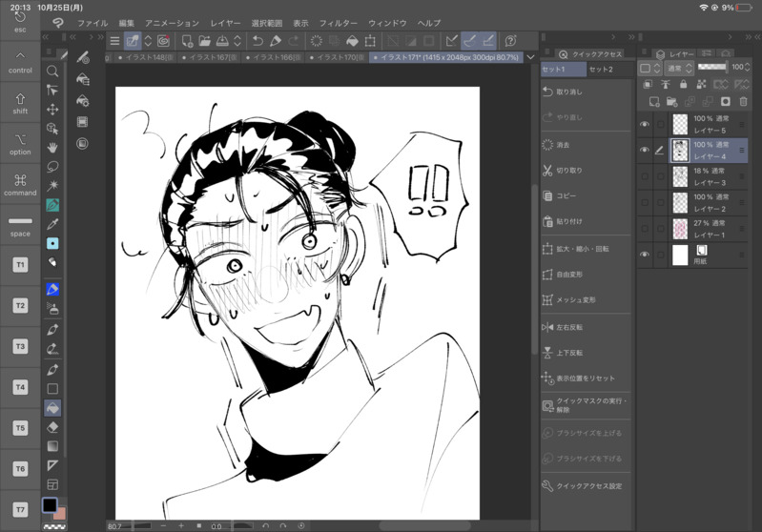
Task: Open the help question mark icon
Action: pos(510,41)
